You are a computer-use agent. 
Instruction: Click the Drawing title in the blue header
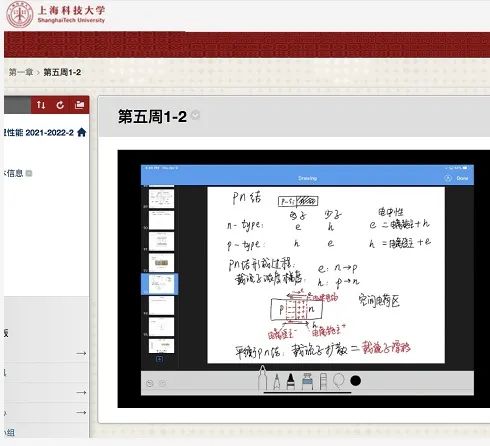coord(307,178)
